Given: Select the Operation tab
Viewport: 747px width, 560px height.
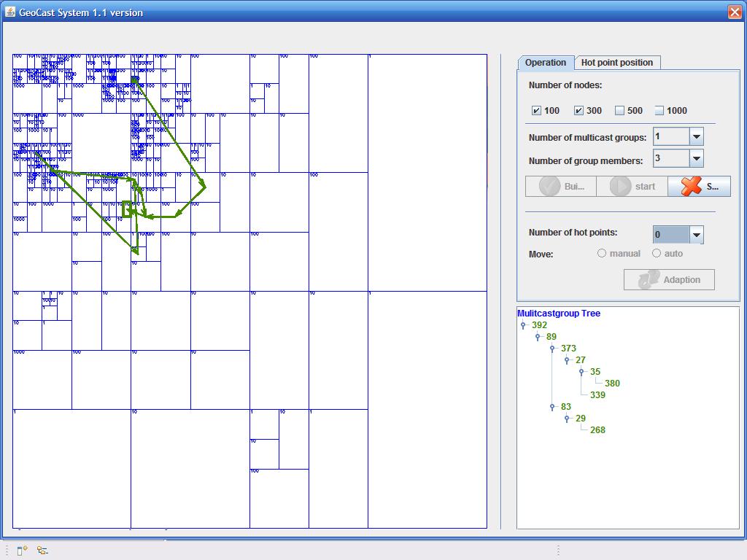Looking at the screenshot, I should [545, 63].
